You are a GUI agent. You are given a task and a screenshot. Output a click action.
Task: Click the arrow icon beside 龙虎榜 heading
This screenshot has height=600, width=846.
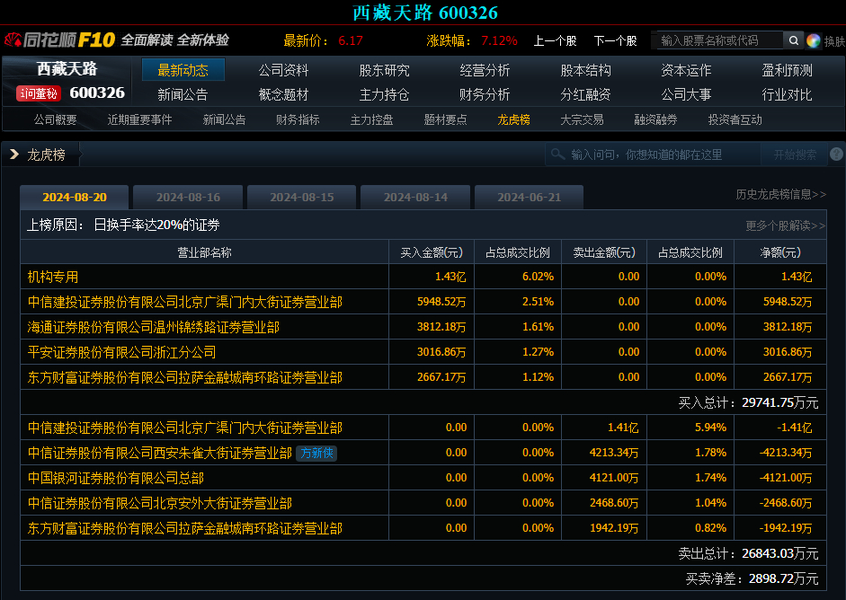click(15, 155)
